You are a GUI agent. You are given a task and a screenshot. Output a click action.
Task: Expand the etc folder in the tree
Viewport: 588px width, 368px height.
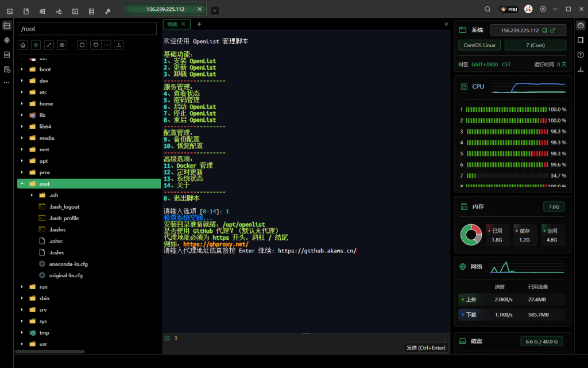[22, 92]
